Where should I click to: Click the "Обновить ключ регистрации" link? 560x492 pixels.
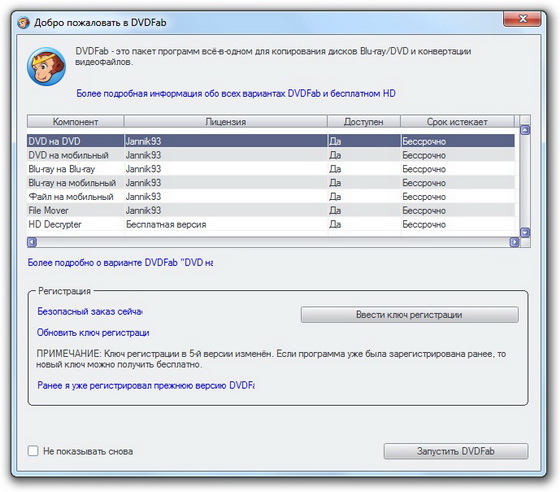point(93,332)
